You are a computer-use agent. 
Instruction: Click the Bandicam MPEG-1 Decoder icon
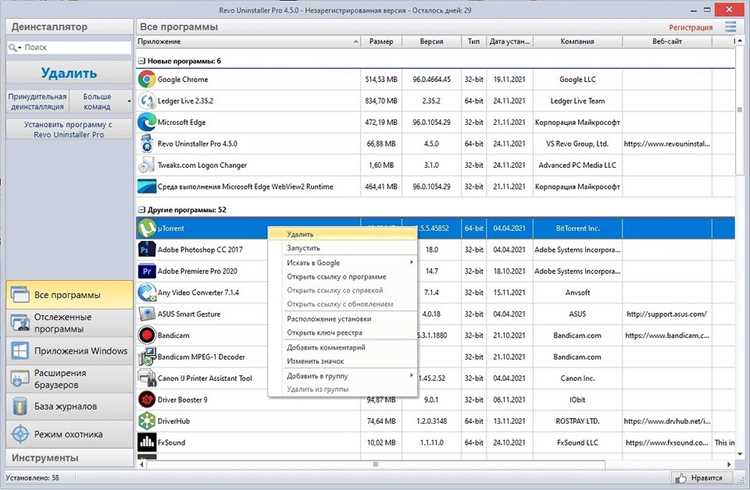click(x=147, y=357)
